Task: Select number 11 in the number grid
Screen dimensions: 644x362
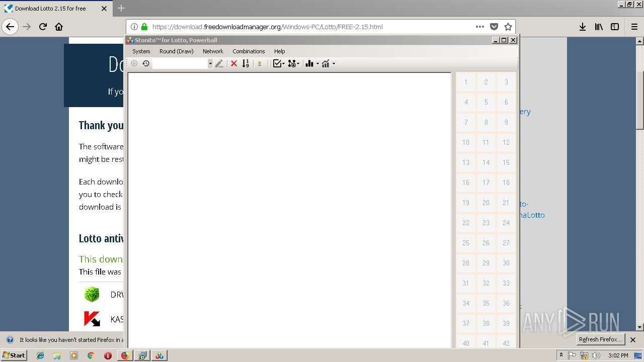Action: [486, 142]
